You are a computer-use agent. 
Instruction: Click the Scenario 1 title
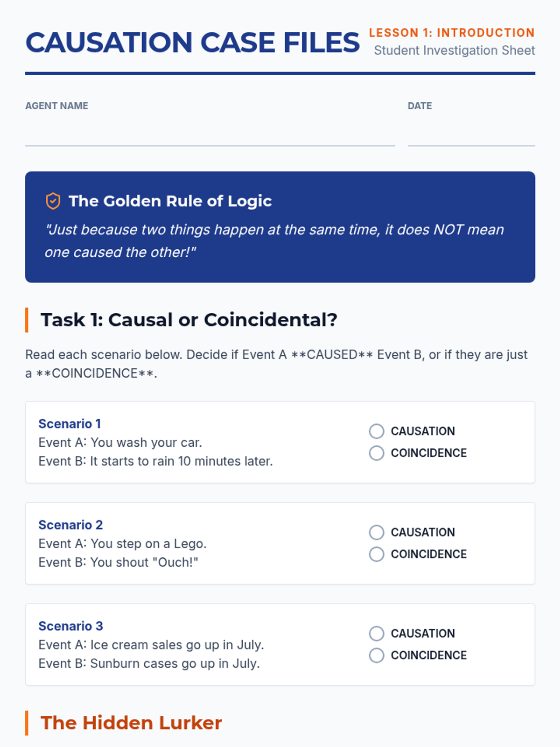click(70, 424)
